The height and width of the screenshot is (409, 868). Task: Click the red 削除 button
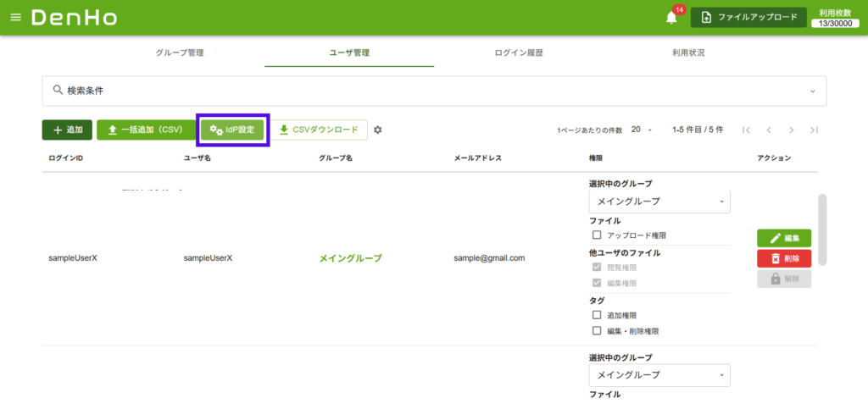784,258
